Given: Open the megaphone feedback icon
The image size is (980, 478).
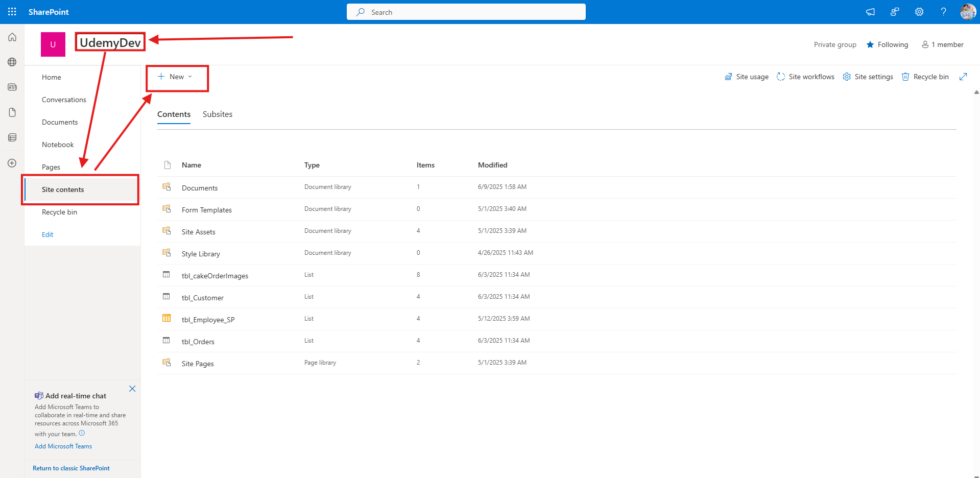Looking at the screenshot, I should pyautogui.click(x=870, y=12).
